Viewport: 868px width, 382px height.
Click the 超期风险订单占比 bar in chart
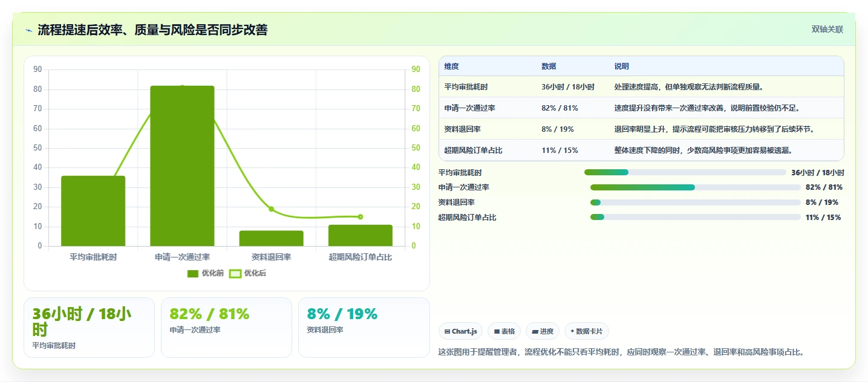coord(361,235)
